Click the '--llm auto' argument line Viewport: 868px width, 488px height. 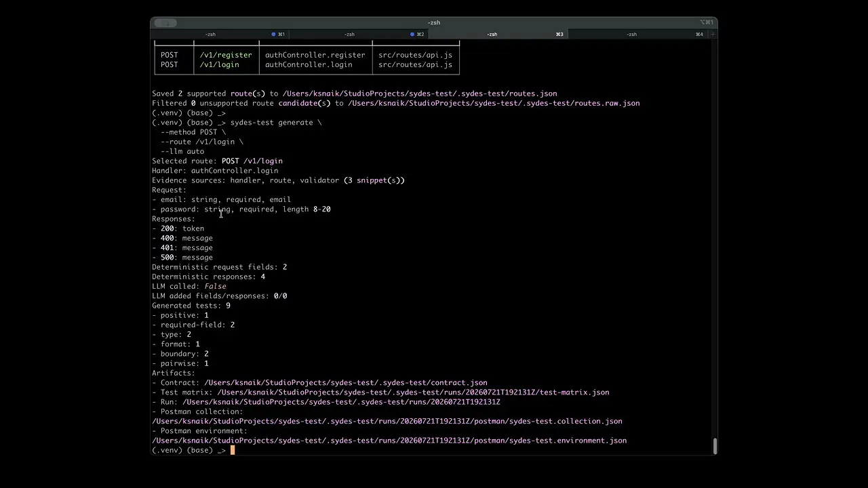tap(182, 151)
